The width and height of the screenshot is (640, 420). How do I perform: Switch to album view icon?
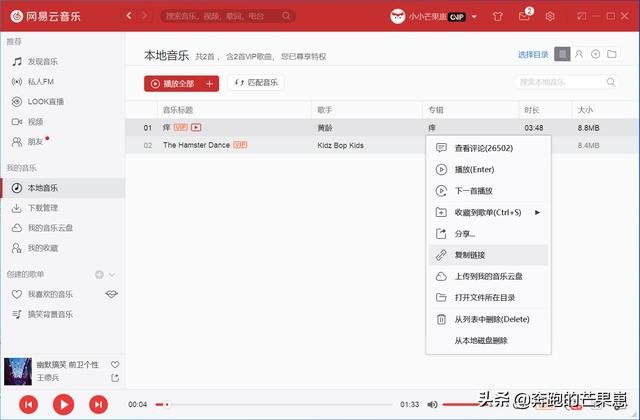[x=596, y=54]
